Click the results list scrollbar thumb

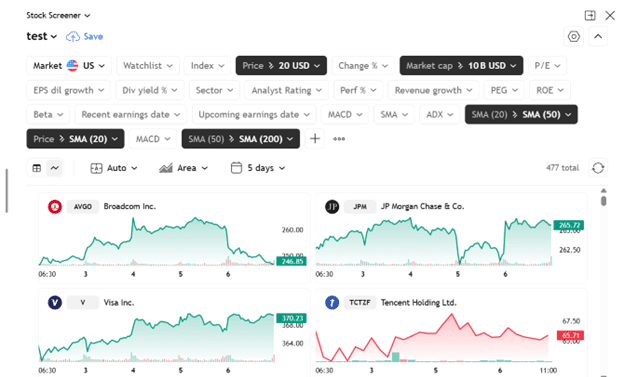click(604, 201)
